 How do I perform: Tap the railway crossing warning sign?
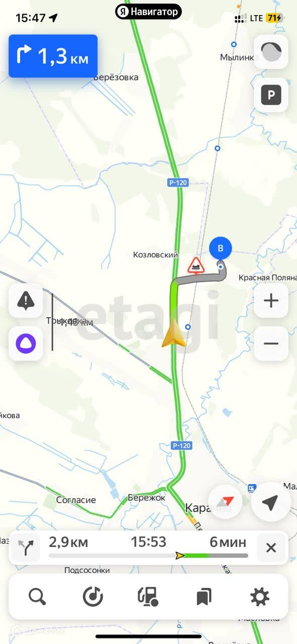click(x=196, y=265)
